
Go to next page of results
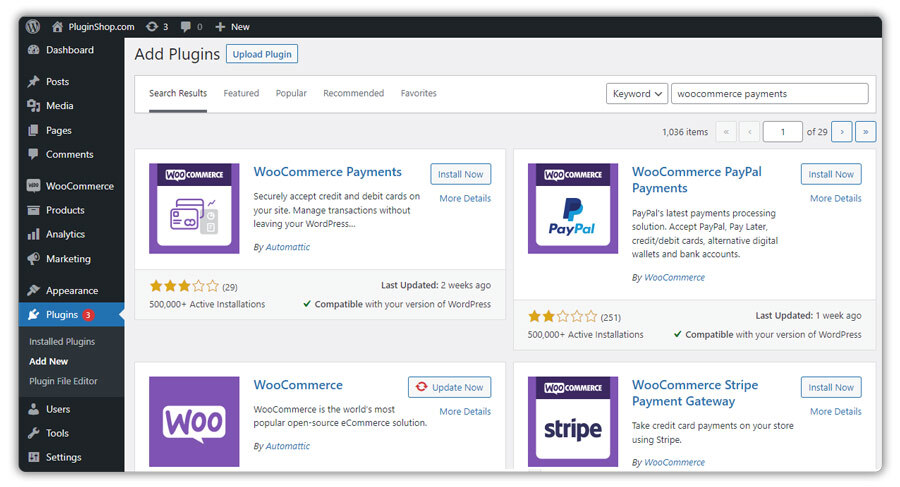[x=842, y=132]
